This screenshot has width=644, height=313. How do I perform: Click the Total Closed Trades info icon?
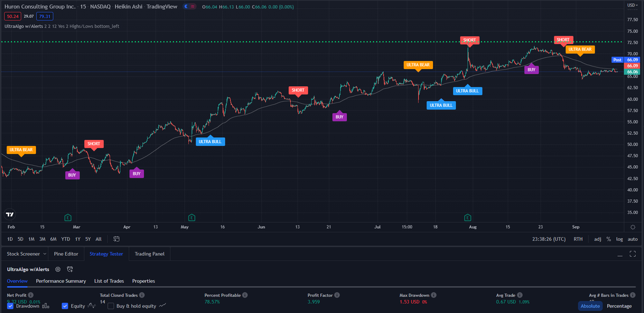[142, 295]
